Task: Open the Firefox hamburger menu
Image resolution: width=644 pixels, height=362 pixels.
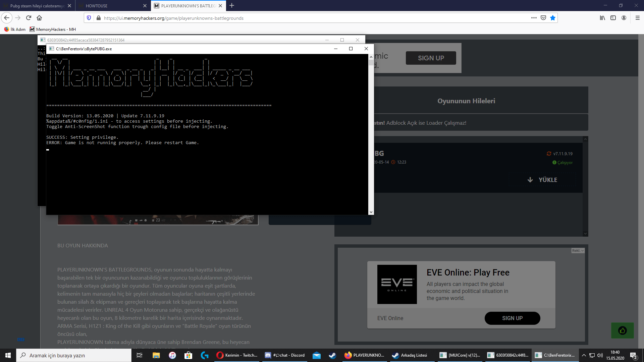Action: (638, 18)
